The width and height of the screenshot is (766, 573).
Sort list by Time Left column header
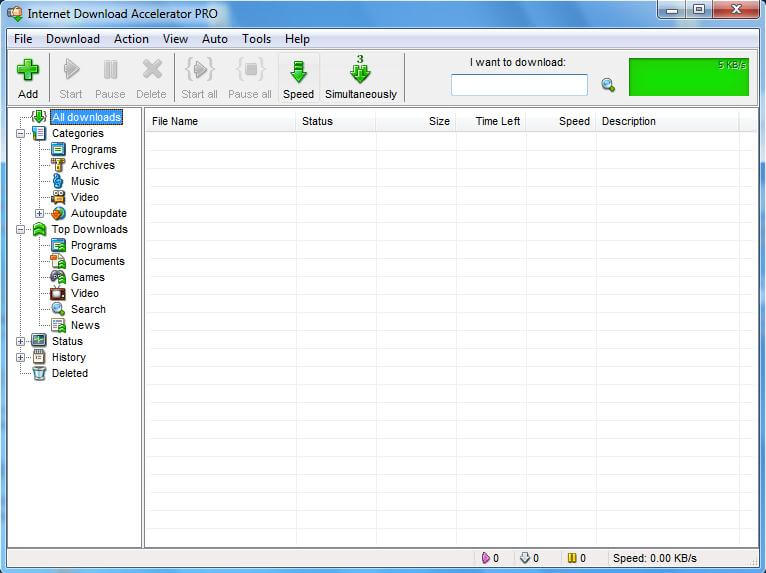click(491, 121)
